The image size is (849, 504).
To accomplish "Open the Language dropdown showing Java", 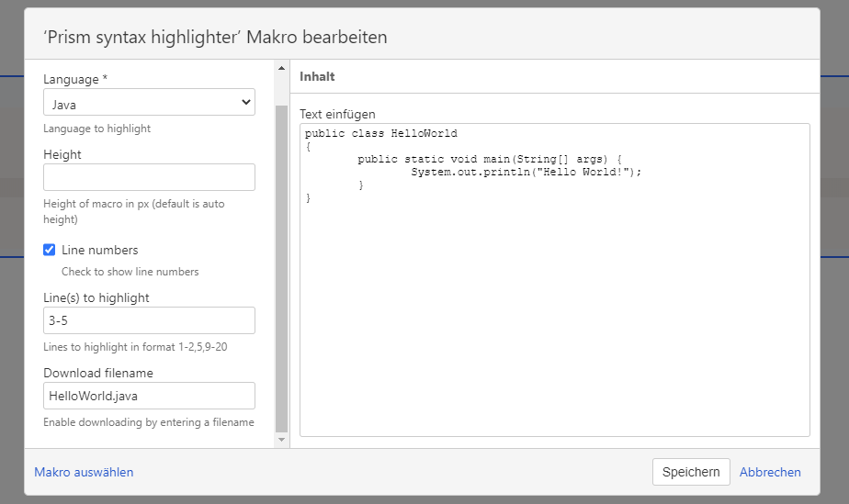I will (x=149, y=102).
